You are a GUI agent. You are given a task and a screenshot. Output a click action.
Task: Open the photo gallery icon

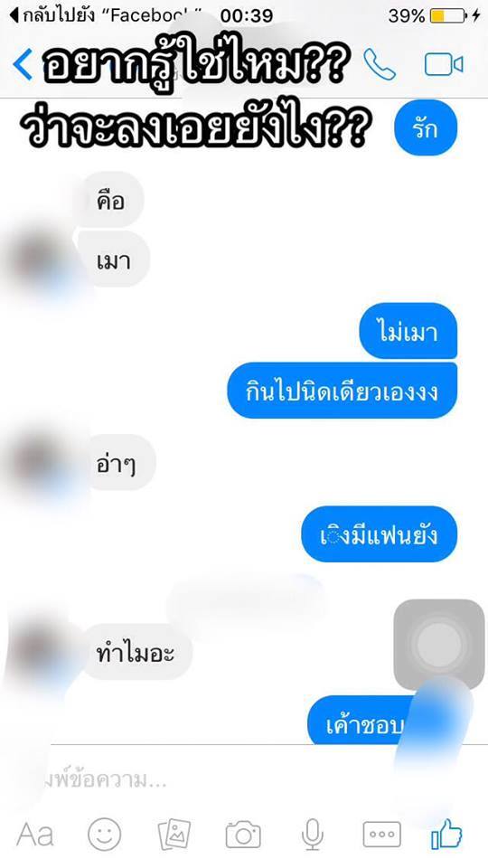point(174,835)
